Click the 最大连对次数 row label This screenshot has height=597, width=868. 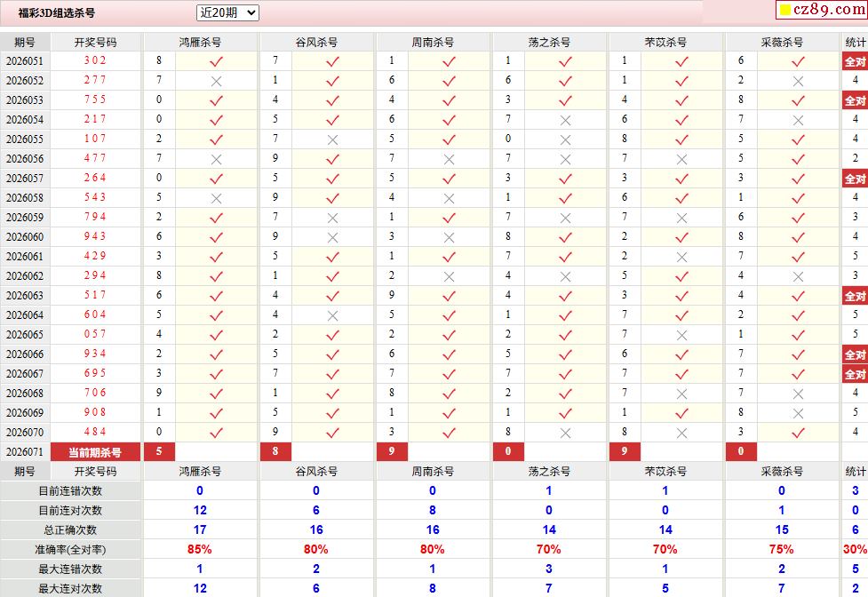[70, 588]
